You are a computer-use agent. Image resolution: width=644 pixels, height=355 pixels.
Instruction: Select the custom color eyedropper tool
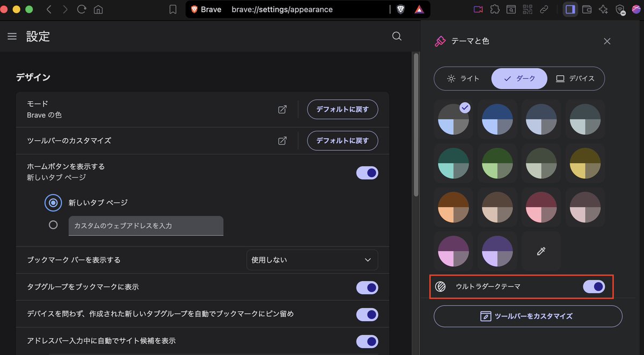point(541,251)
